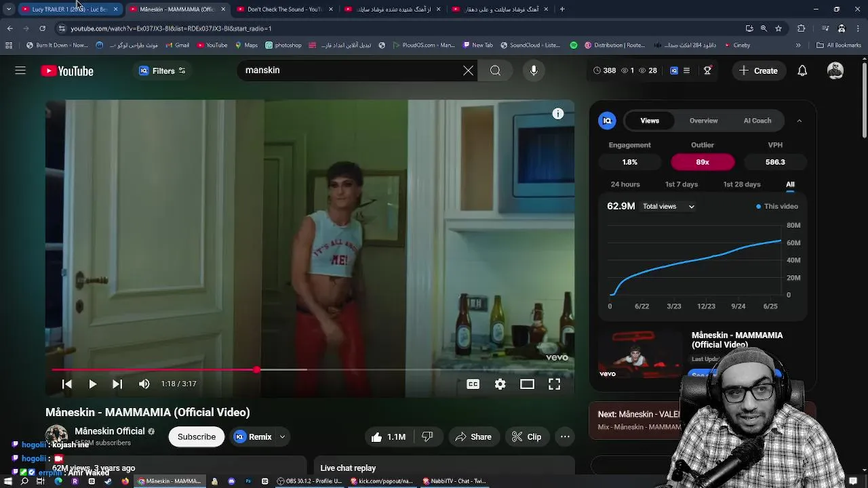This screenshot has height=488, width=868.
Task: Open the vidIQ Filters button
Action: point(162,70)
